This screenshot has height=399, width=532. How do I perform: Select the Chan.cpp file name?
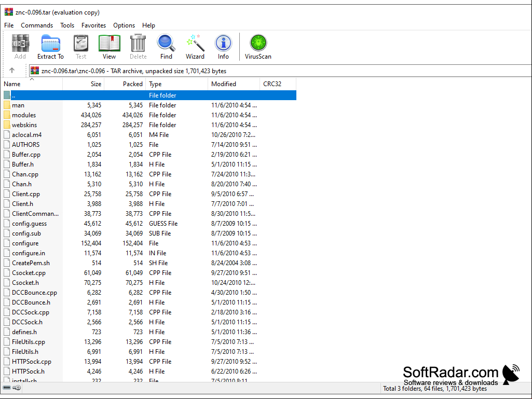(x=25, y=174)
